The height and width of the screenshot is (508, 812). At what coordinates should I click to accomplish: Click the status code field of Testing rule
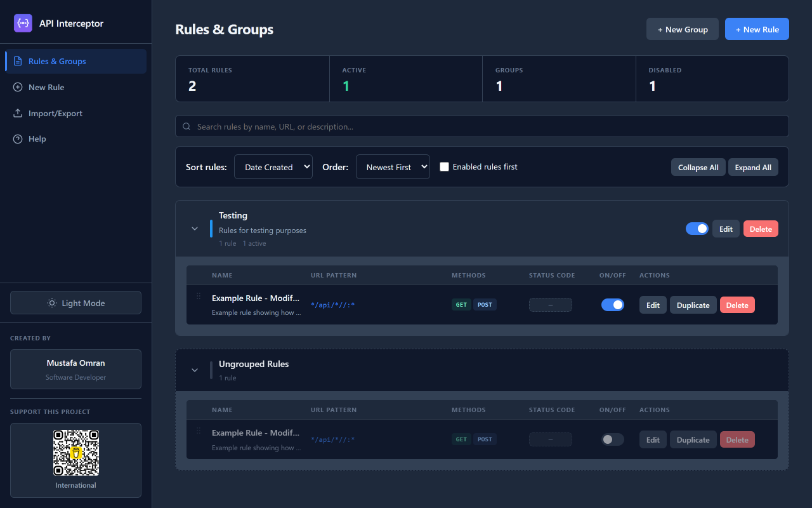[551, 305]
